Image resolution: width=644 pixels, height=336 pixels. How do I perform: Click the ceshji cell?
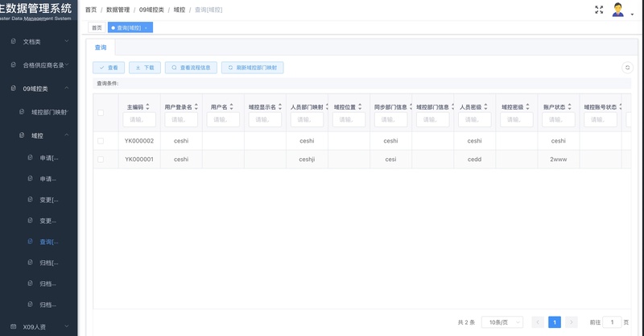[x=307, y=160]
